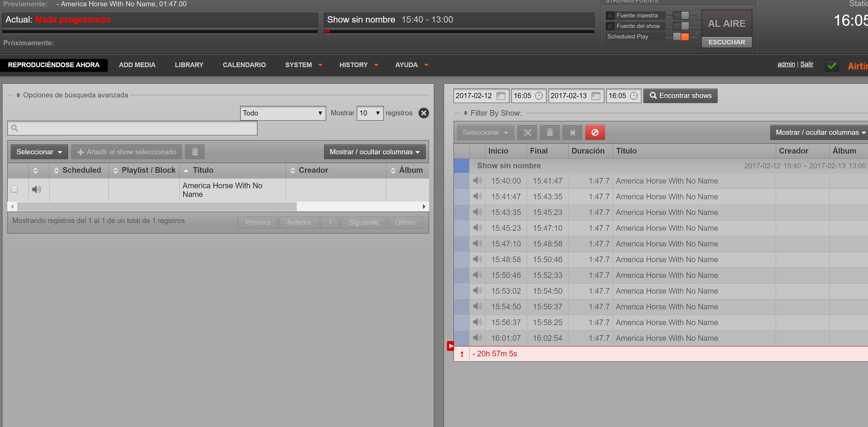
Task: Click the green checkmark status icon
Action: 832,65
